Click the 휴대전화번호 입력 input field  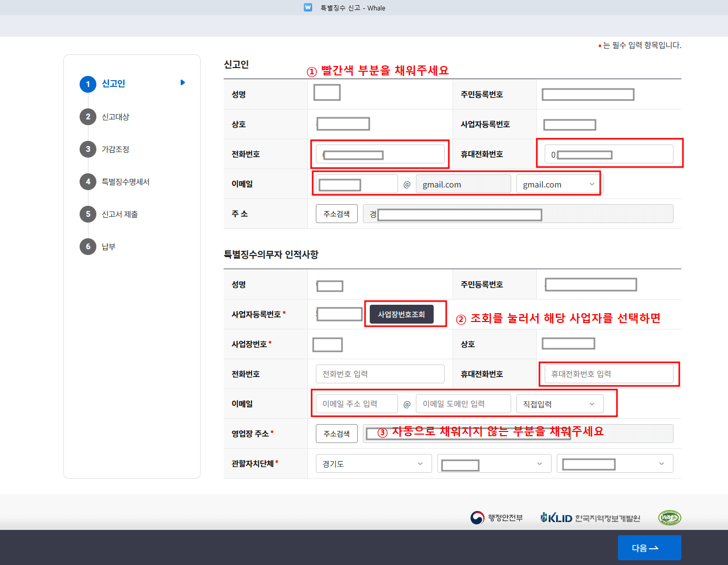coord(609,374)
